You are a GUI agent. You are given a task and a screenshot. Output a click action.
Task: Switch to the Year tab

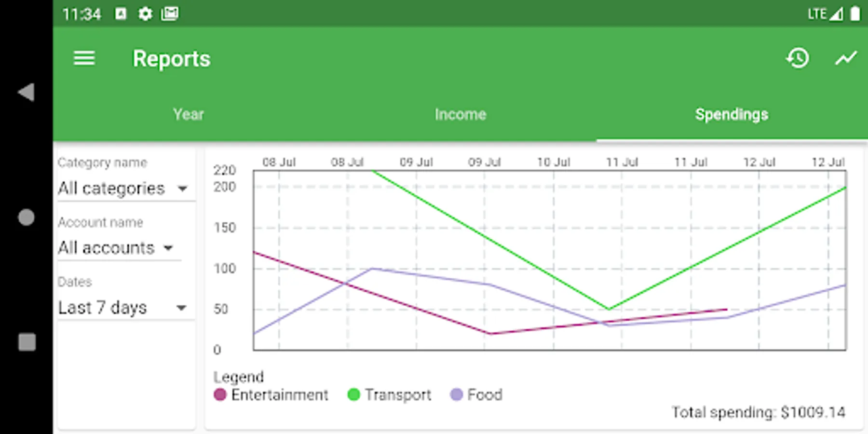pos(189,114)
